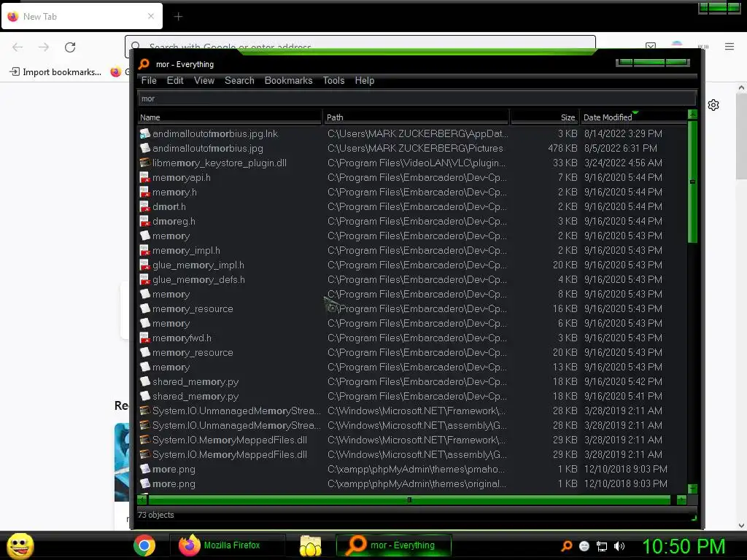Click the header file icon of memoryapi.h
747x560 pixels.
(x=145, y=178)
